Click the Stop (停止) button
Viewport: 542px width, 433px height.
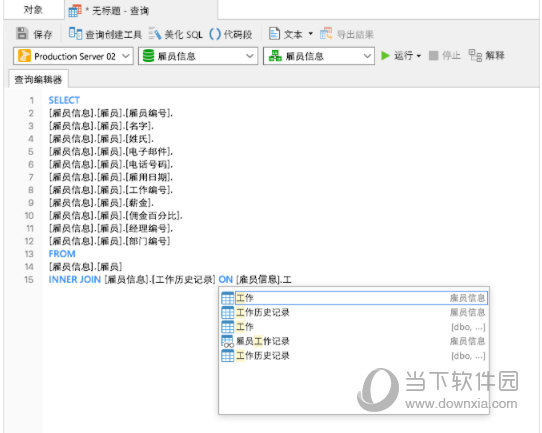[x=445, y=56]
